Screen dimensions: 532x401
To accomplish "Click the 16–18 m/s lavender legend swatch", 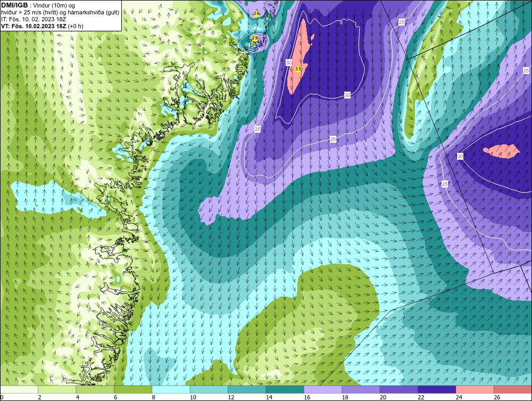I will point(323,389).
